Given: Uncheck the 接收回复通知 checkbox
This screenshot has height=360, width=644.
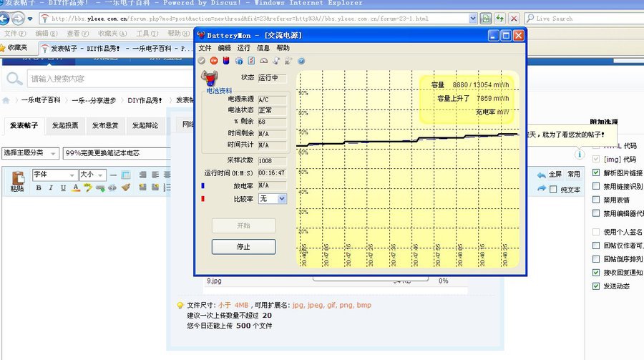Looking at the screenshot, I should click(597, 273).
